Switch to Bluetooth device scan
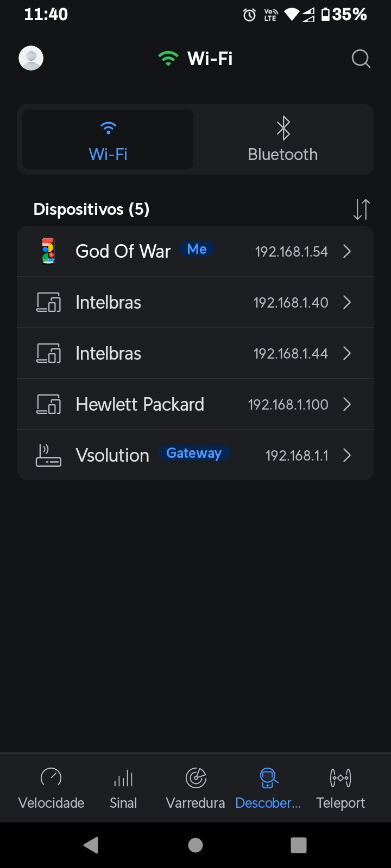 (283, 140)
